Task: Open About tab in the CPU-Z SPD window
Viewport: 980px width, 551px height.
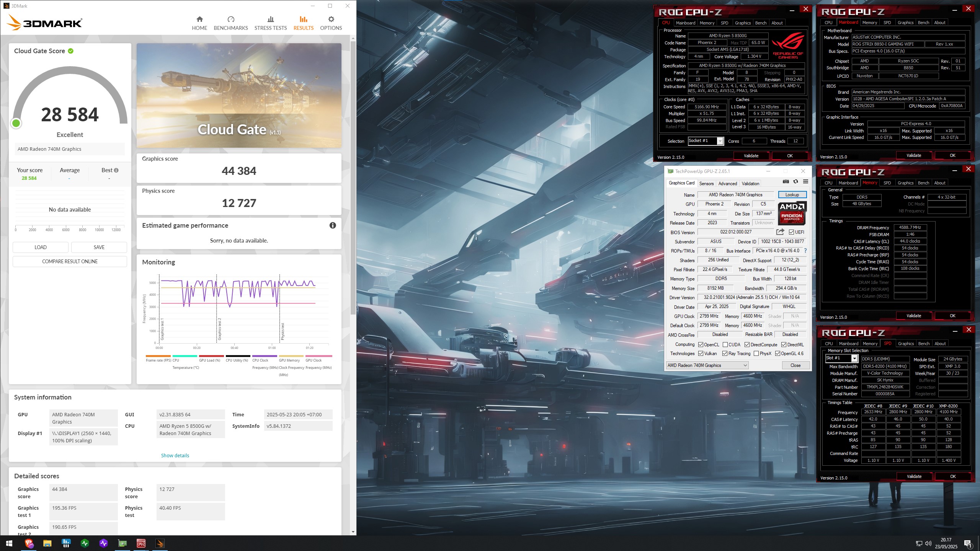Action: [x=940, y=344]
